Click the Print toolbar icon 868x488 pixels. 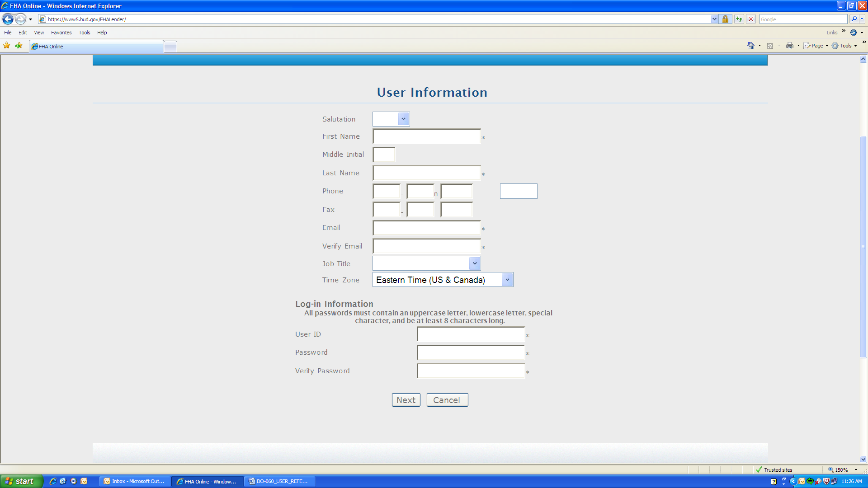click(x=789, y=46)
